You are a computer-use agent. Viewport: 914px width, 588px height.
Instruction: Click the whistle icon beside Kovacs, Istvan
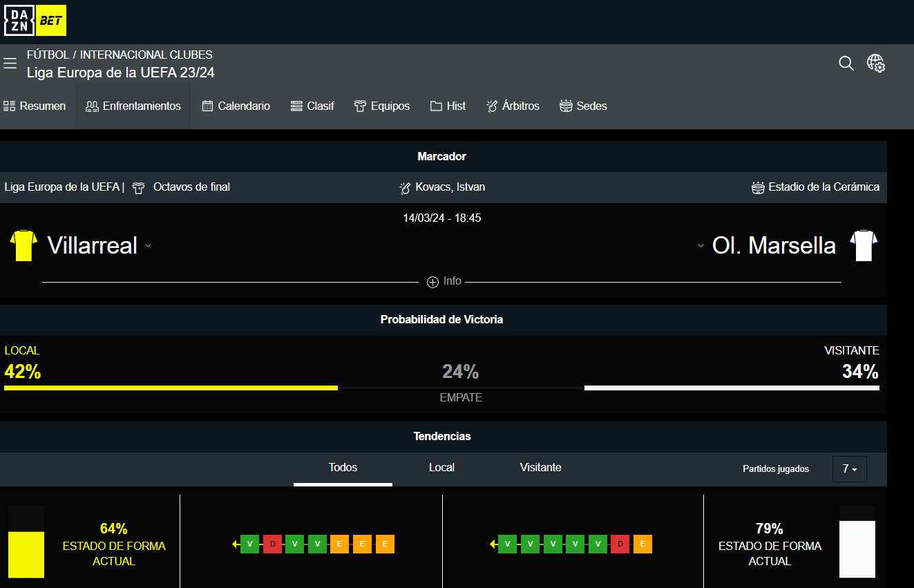(405, 188)
